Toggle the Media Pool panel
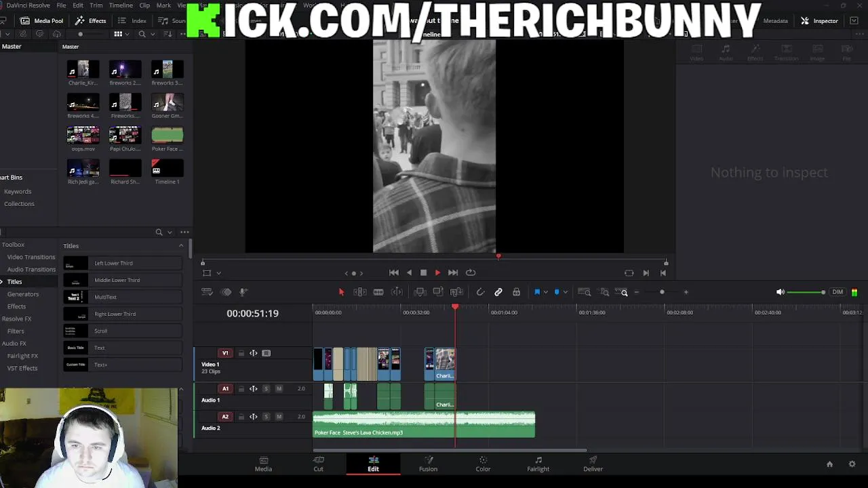Viewport: 868px width, 488px height. coord(42,20)
